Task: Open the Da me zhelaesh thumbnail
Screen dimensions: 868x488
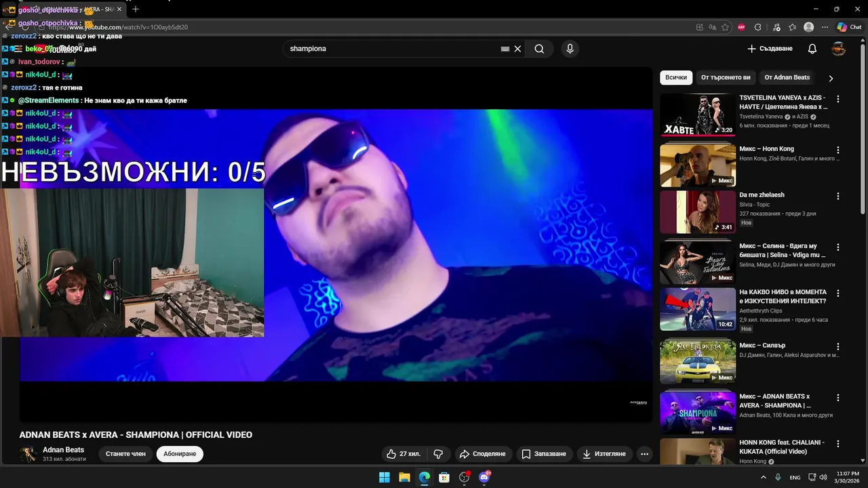Action: click(x=698, y=211)
